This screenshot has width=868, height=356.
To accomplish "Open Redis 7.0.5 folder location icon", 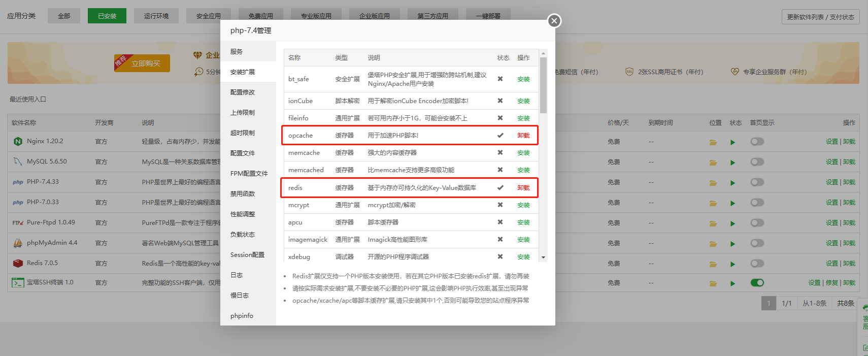I will point(713,264).
